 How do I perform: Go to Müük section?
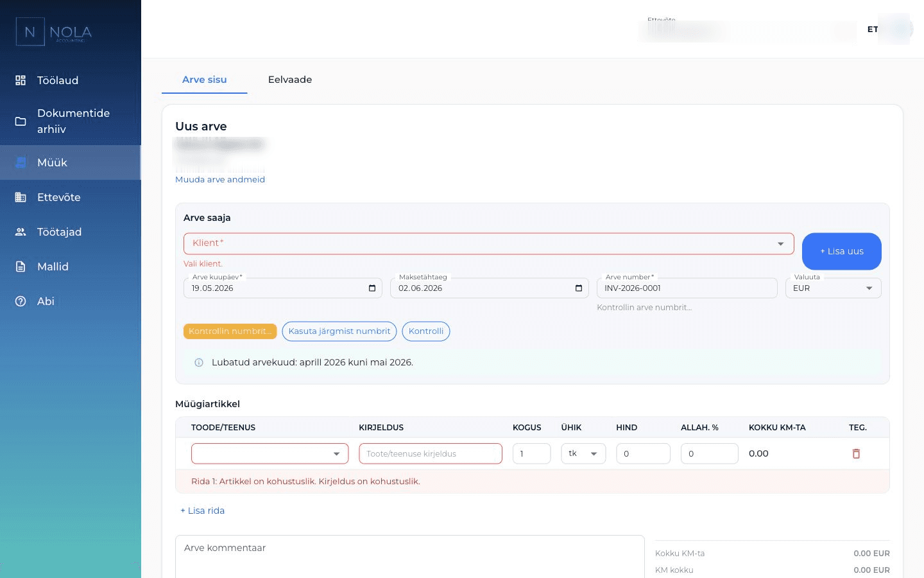(71, 162)
